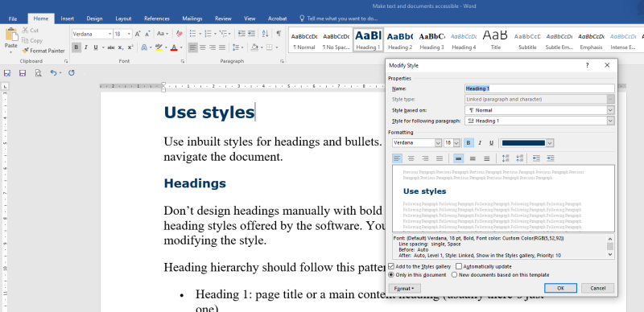Toggle ribbon Bold button
This screenshot has height=312, width=644.
point(76,47)
